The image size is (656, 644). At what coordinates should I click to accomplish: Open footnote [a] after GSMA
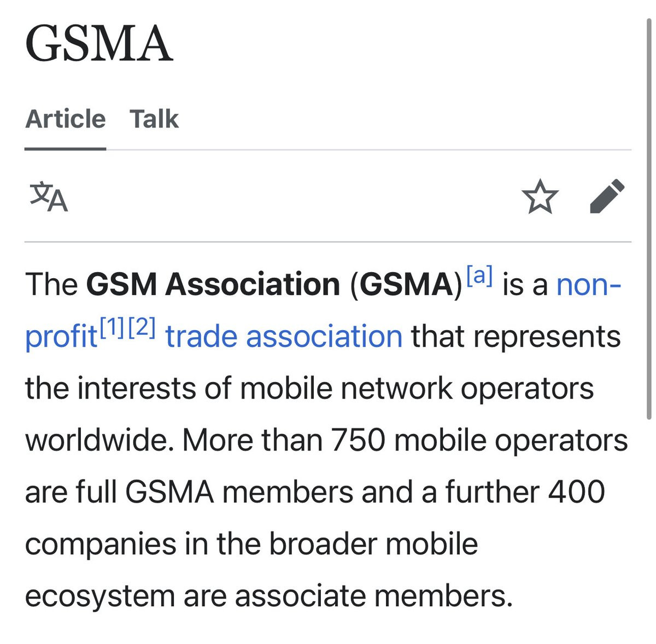(x=479, y=276)
